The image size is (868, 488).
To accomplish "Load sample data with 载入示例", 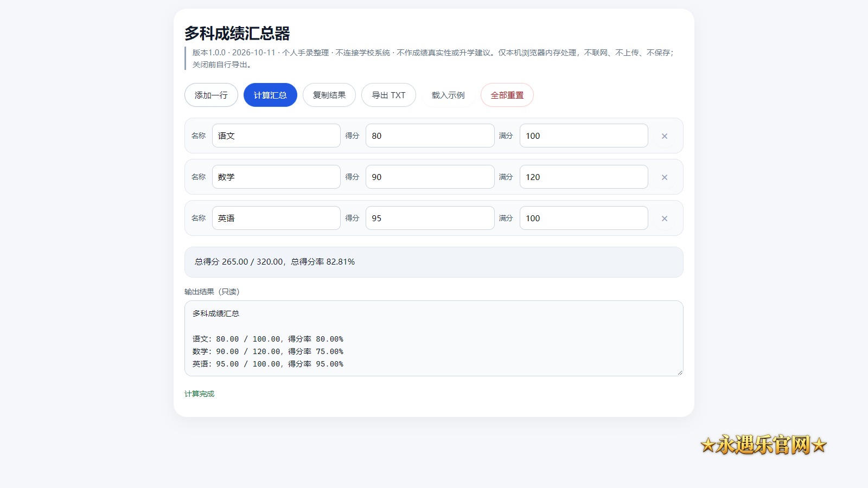I will pyautogui.click(x=448, y=95).
